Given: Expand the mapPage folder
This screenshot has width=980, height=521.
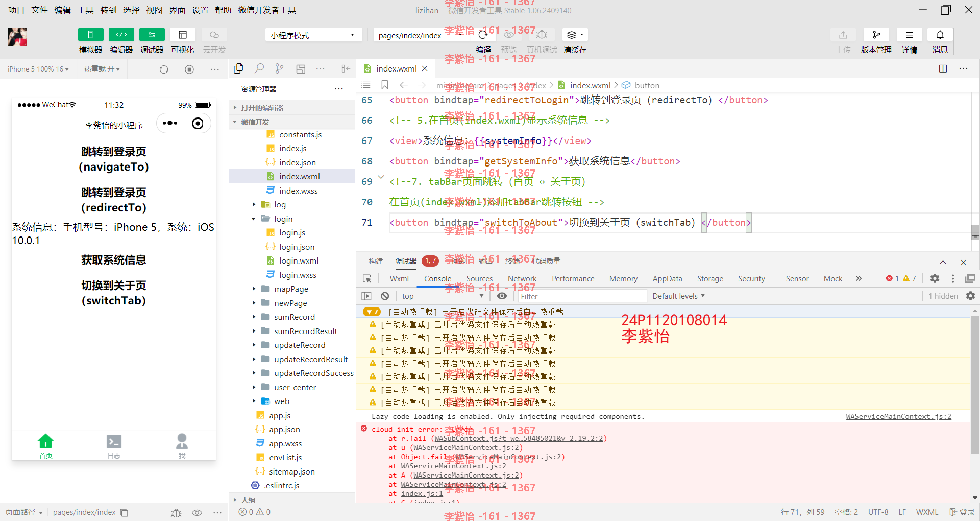Looking at the screenshot, I should 291,289.
